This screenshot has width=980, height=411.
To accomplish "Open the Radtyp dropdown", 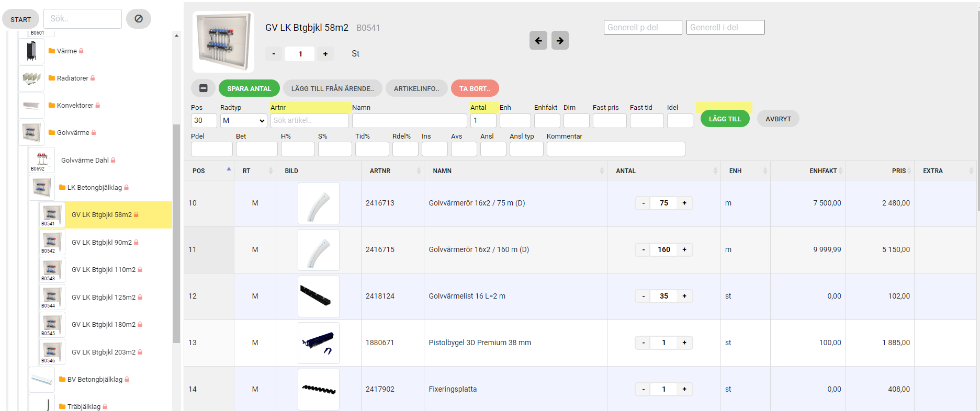I will pyautogui.click(x=243, y=121).
